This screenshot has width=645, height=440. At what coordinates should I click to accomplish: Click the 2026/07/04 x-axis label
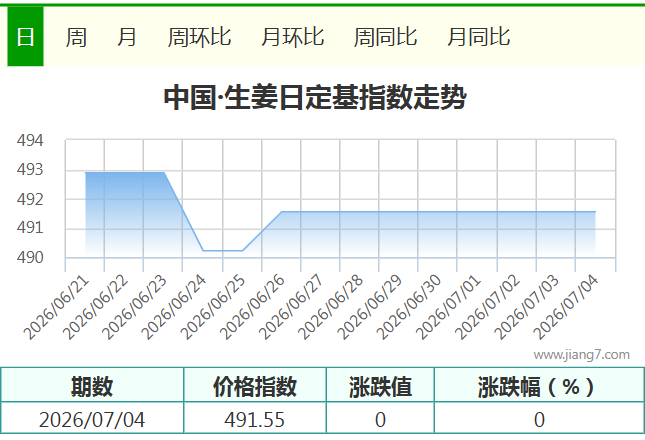(x=565, y=307)
